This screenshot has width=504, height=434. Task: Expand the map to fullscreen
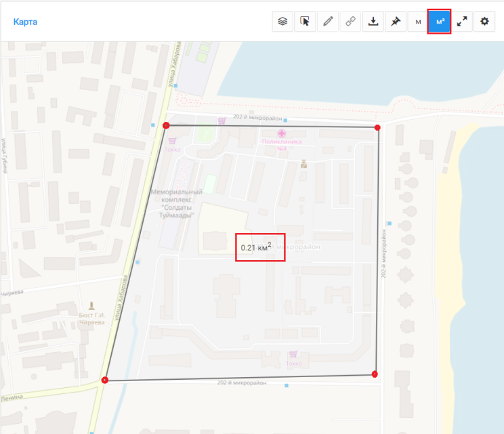click(x=462, y=22)
